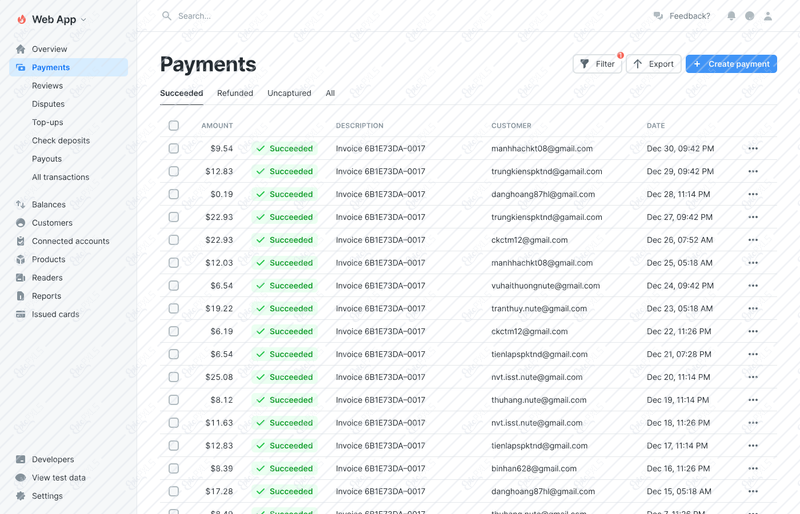Screen dimensions: 800x514
Task: Click the DESCRIPTION column header
Action: click(x=359, y=126)
